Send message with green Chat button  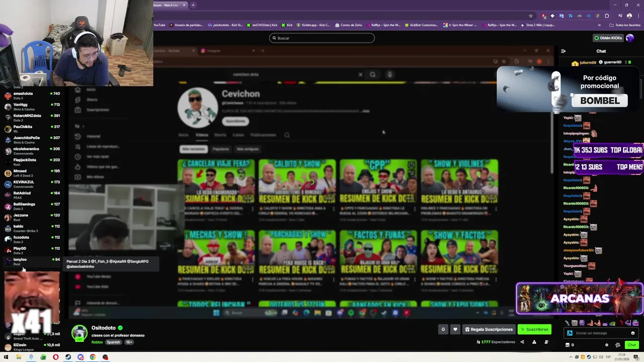[x=632, y=345]
